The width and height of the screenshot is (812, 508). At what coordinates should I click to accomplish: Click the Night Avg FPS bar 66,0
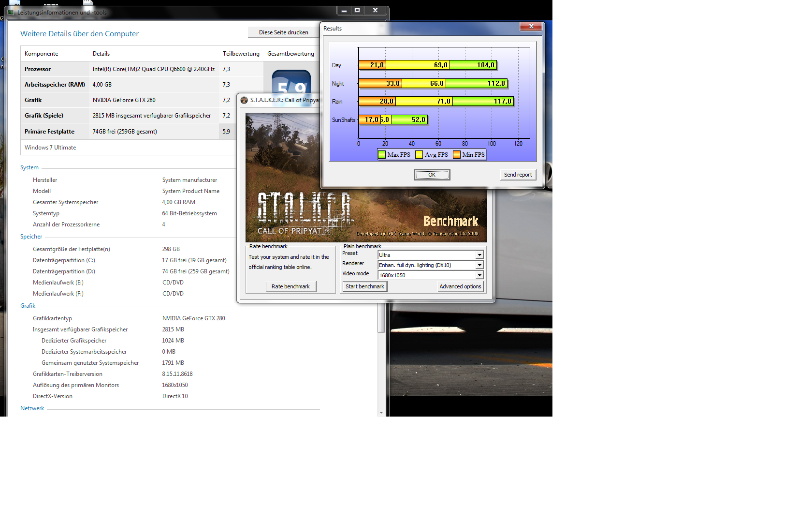pyautogui.click(x=424, y=83)
